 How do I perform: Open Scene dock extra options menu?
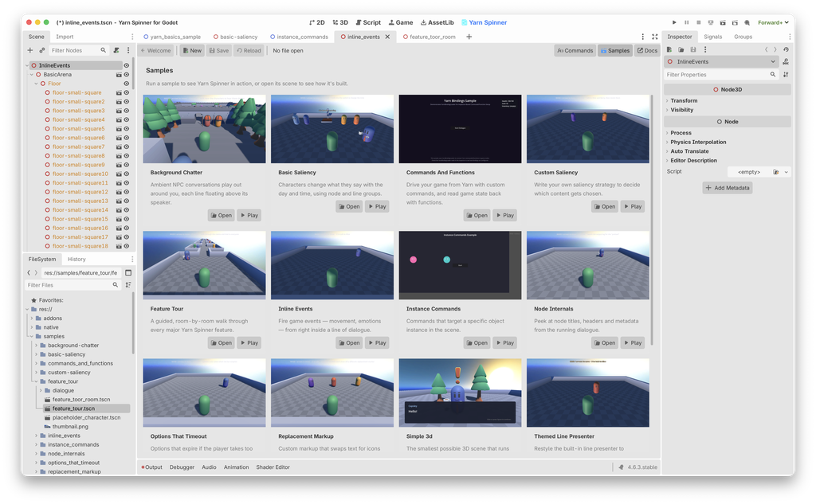point(128,50)
